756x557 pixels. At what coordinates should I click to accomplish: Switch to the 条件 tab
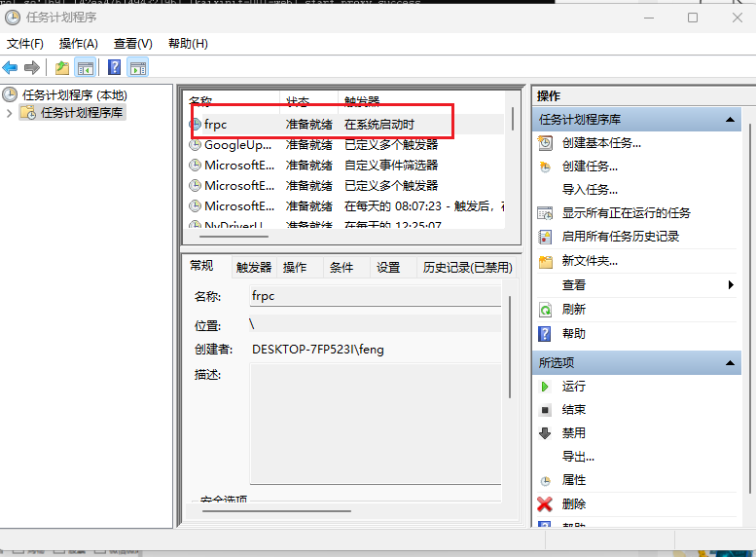point(342,268)
